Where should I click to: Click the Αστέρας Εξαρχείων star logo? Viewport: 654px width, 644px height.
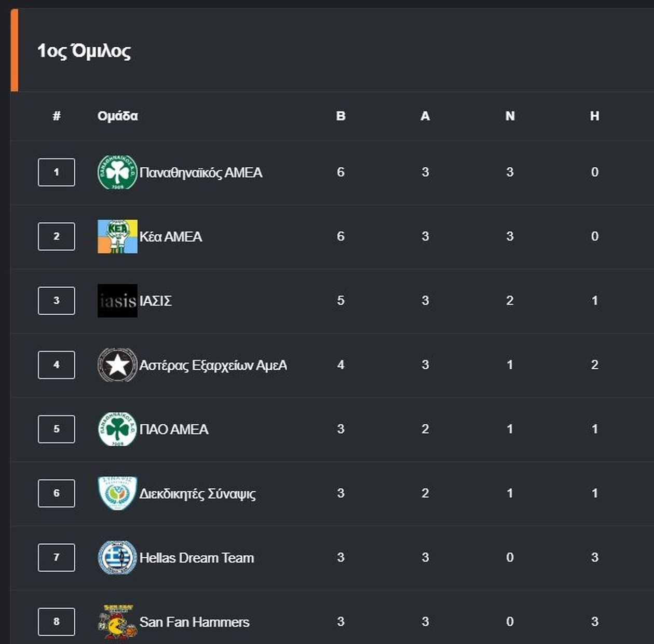(117, 365)
